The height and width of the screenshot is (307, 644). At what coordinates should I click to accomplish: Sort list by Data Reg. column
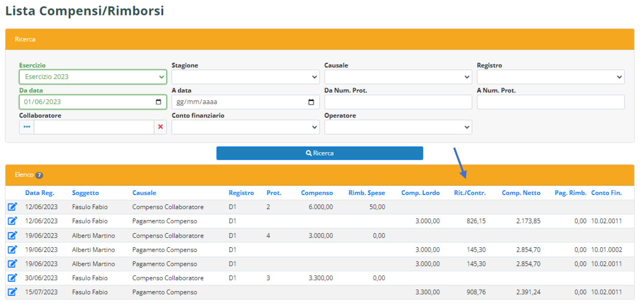point(39,193)
